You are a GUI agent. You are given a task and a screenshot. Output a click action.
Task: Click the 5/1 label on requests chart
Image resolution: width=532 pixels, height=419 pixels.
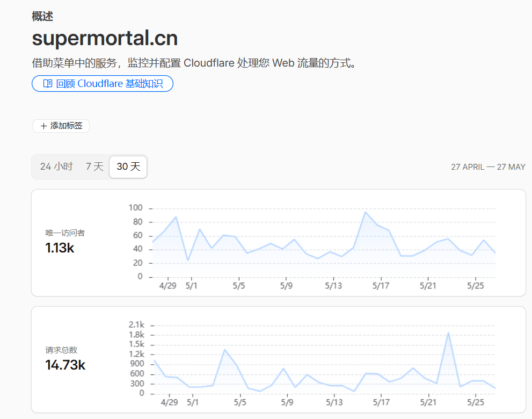193,402
